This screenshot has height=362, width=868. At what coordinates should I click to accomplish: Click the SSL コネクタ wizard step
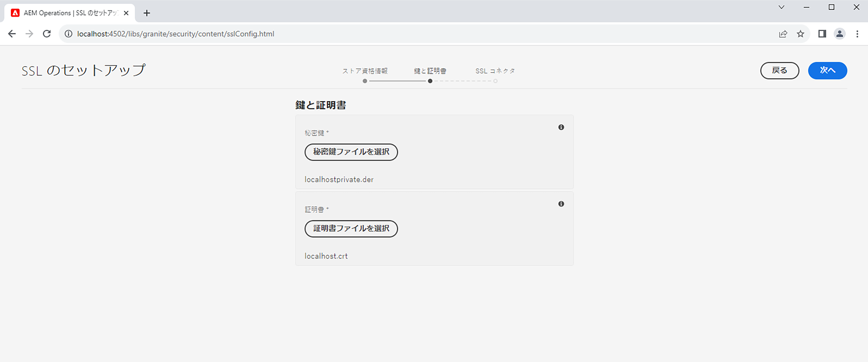pyautogui.click(x=495, y=71)
